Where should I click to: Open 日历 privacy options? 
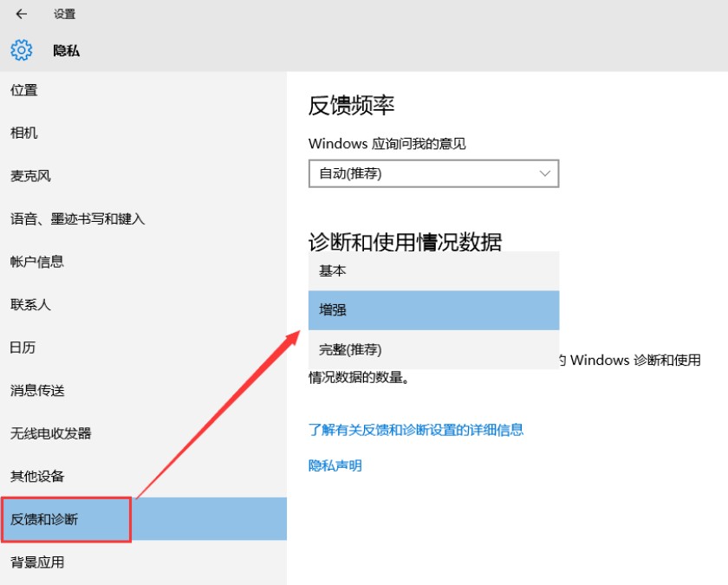tap(23, 348)
